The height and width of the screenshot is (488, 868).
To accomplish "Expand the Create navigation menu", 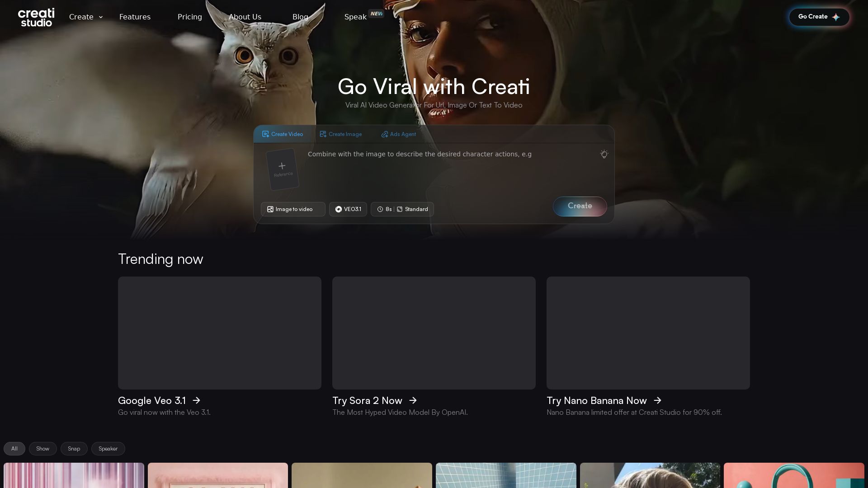I will (x=86, y=17).
